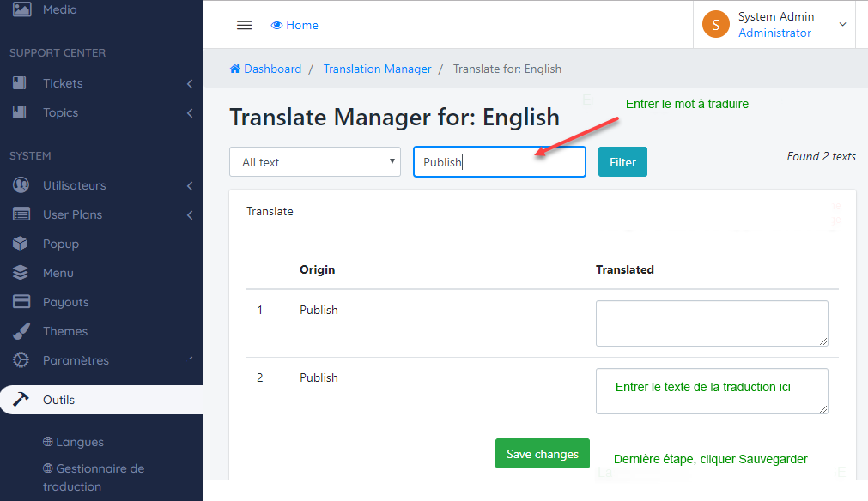Expand the System Admin account menu
This screenshot has width=868, height=501.
pos(841,24)
